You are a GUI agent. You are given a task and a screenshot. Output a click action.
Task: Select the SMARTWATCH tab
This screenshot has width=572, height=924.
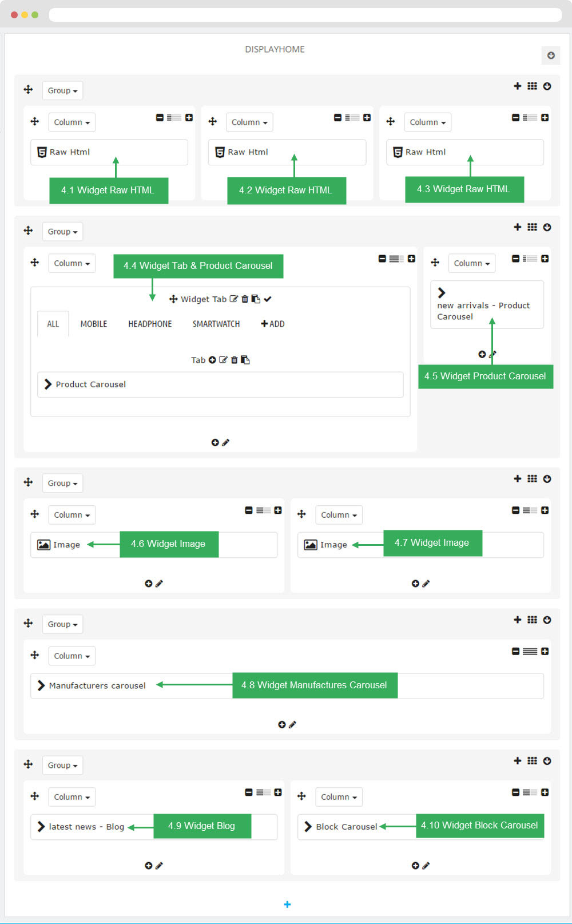tap(216, 324)
